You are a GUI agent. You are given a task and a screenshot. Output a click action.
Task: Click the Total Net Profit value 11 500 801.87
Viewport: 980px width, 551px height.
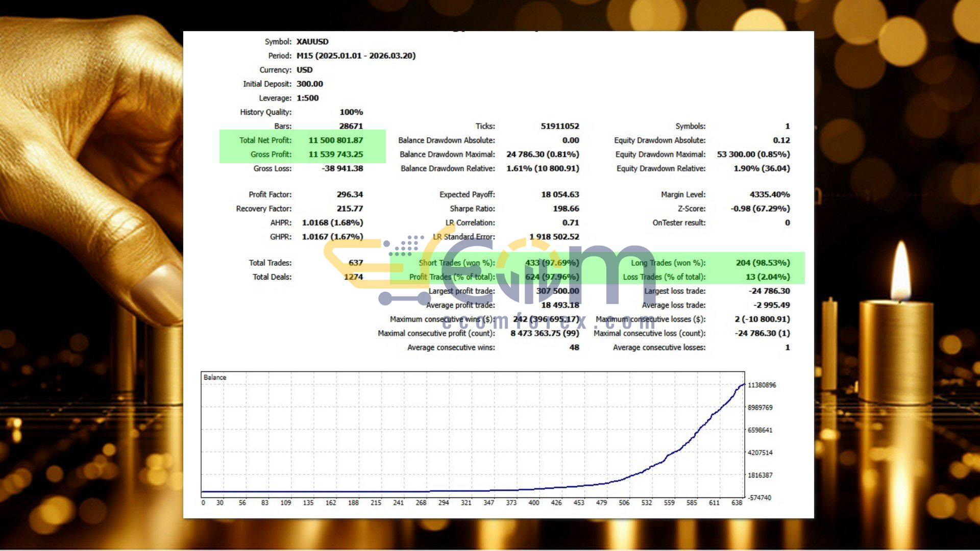(x=335, y=140)
